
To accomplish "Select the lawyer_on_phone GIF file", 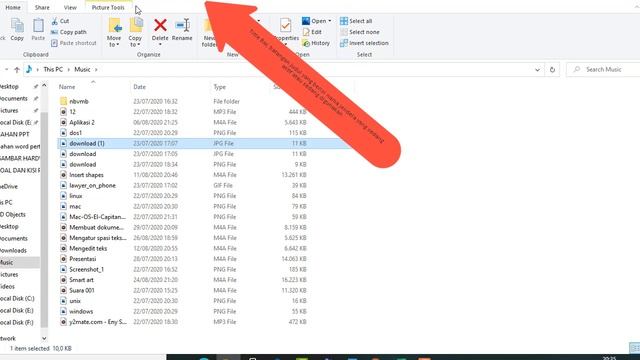I will (x=92, y=186).
